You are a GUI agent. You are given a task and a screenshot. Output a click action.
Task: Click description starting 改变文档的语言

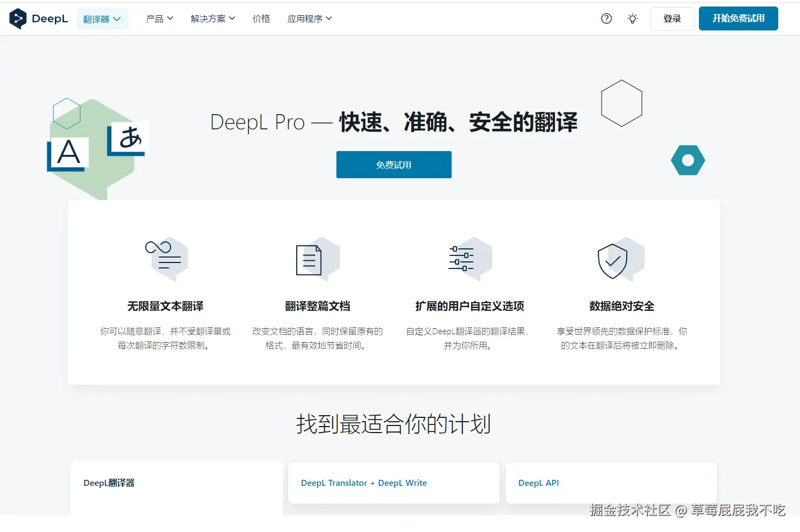(x=317, y=338)
